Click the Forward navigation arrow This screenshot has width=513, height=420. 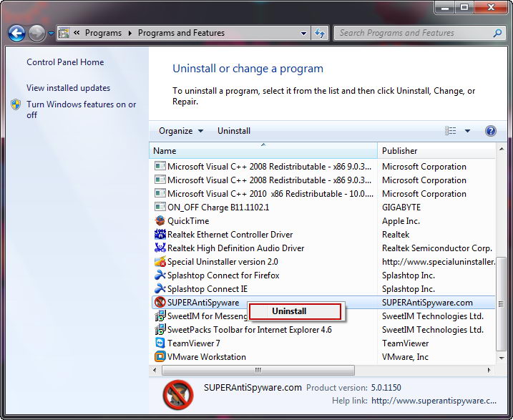(36, 34)
